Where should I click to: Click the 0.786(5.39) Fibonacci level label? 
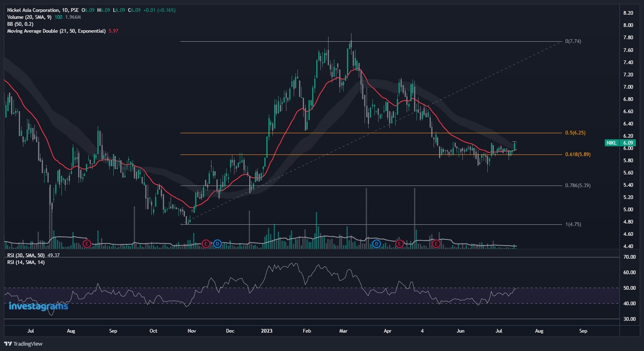pos(578,186)
